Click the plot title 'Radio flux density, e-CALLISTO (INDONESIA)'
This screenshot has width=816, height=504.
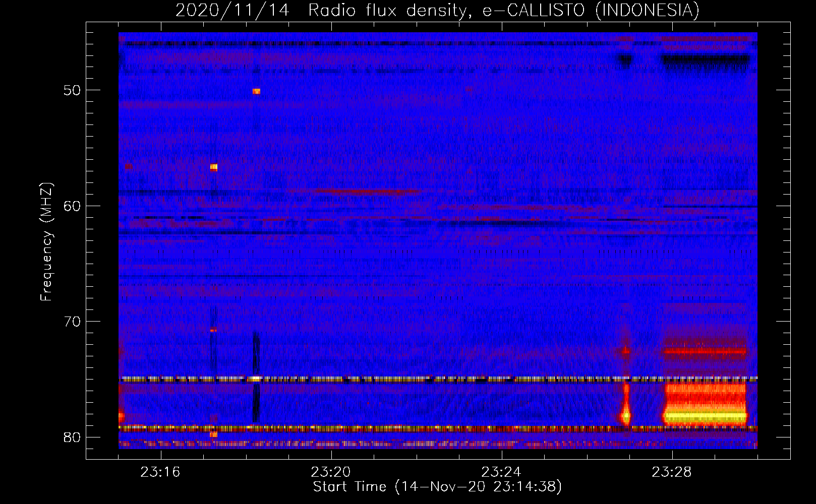click(x=503, y=11)
